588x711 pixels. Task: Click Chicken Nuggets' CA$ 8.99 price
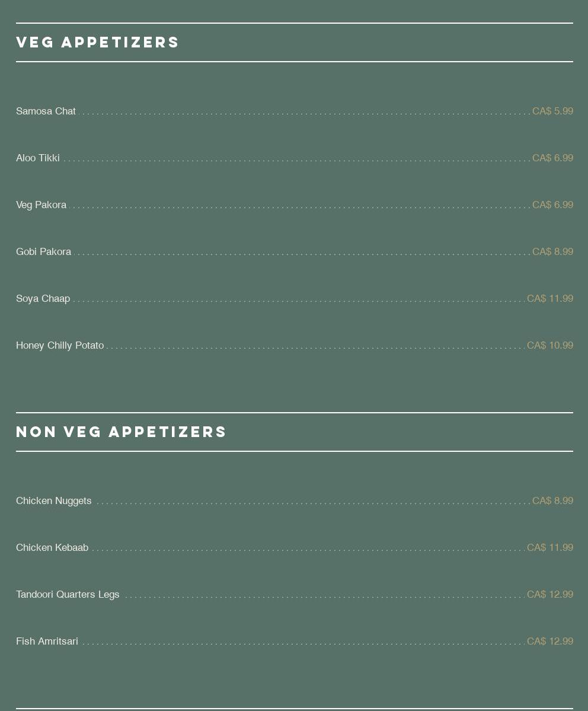pyautogui.click(x=552, y=501)
